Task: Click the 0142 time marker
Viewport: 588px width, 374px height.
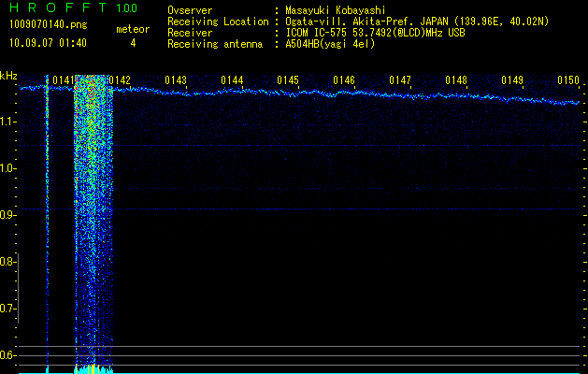Action: click(x=120, y=80)
